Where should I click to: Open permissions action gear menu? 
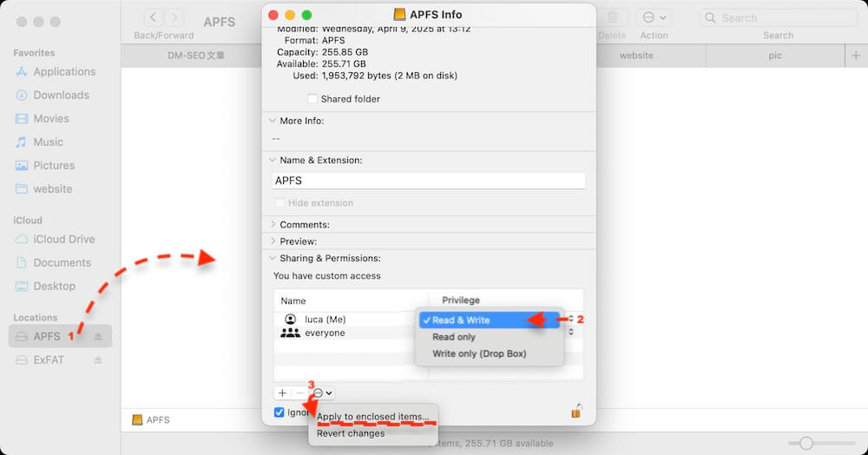point(323,393)
